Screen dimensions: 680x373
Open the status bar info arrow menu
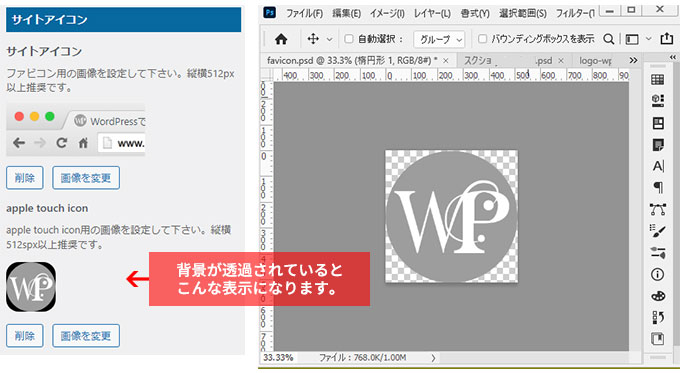point(433,358)
